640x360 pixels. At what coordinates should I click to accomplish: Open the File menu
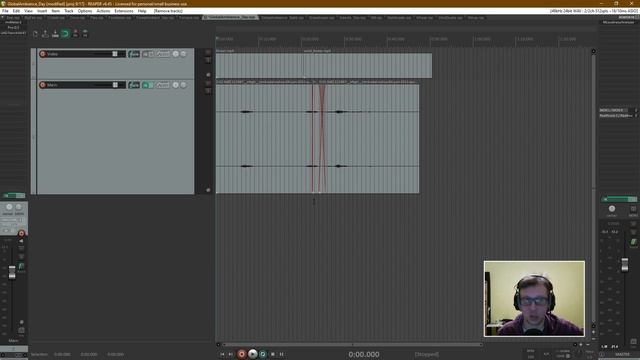pos(5,11)
